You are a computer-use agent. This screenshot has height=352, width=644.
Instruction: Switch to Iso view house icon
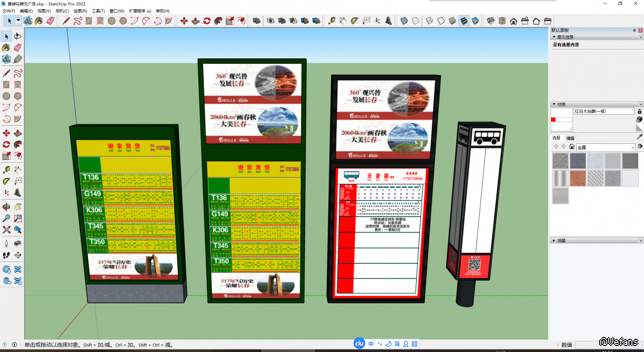pos(491,21)
